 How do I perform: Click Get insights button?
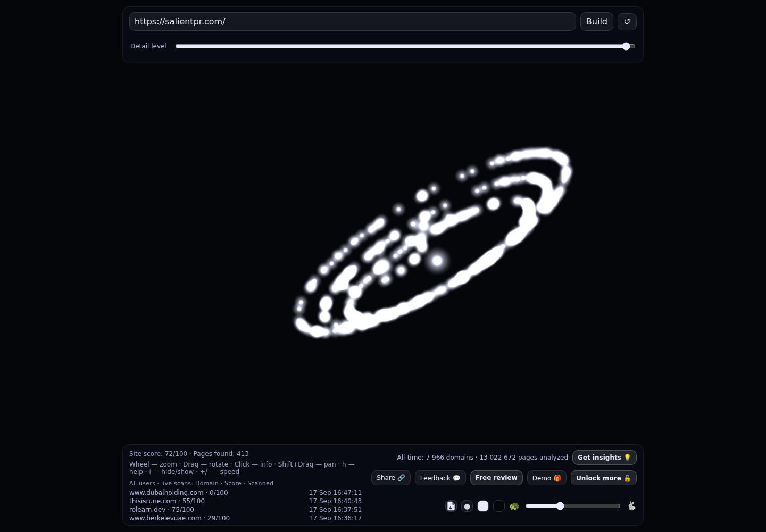tap(604, 458)
